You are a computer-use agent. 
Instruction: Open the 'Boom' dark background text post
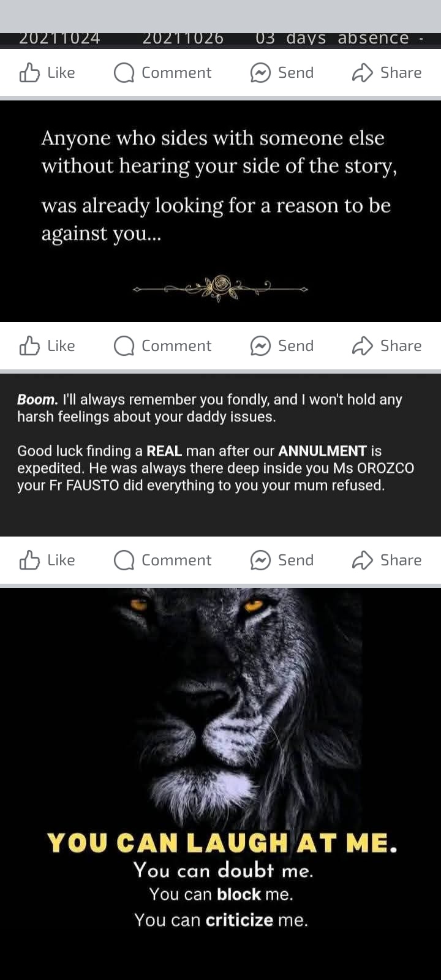(x=221, y=455)
